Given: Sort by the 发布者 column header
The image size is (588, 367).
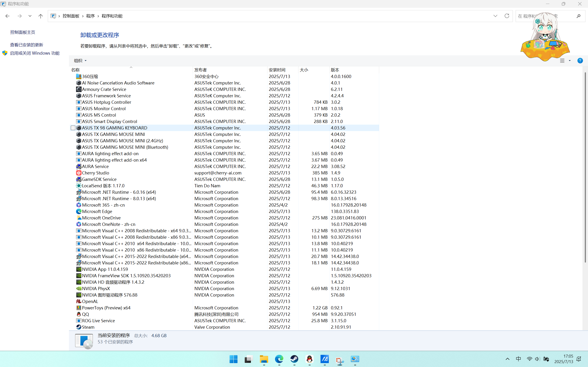Looking at the screenshot, I should pos(230,70).
